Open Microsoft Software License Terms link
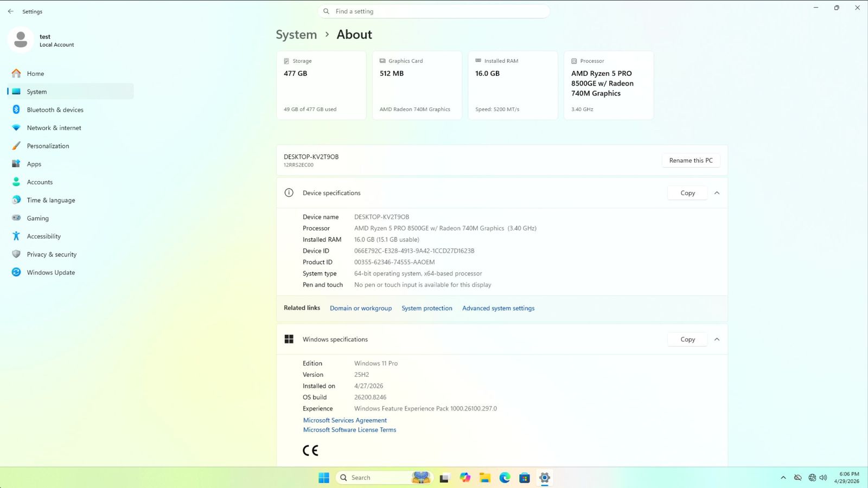This screenshot has width=868, height=488. 349,430
